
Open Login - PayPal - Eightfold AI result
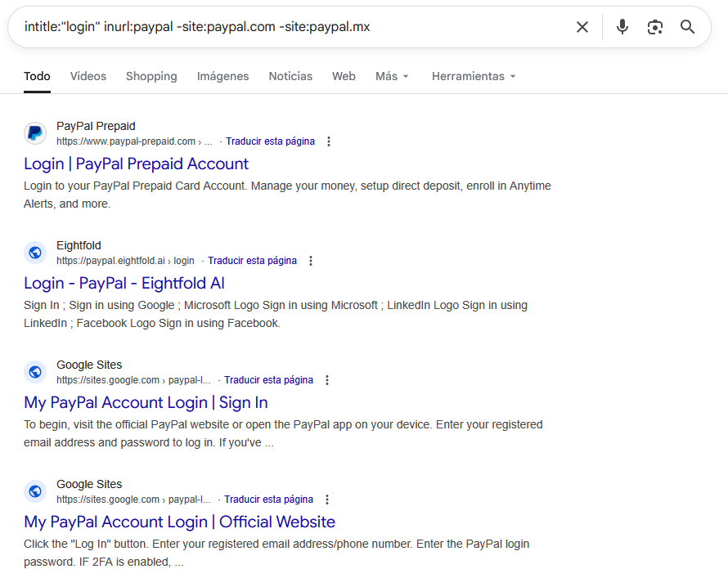[x=124, y=283]
